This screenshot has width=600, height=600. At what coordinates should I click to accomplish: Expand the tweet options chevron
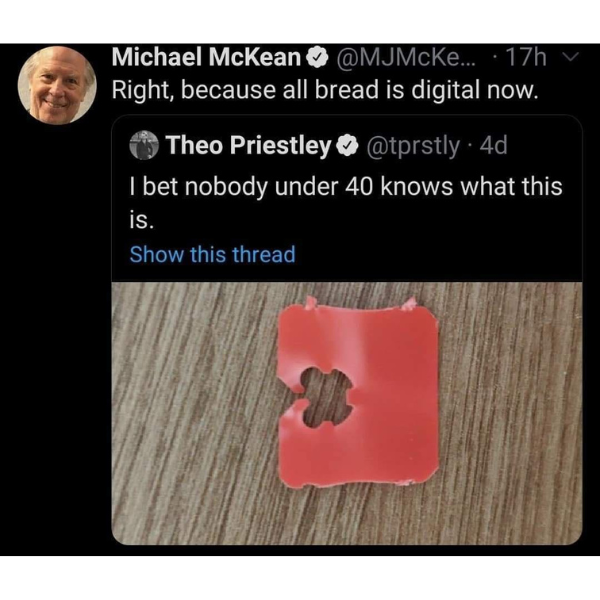point(571,57)
